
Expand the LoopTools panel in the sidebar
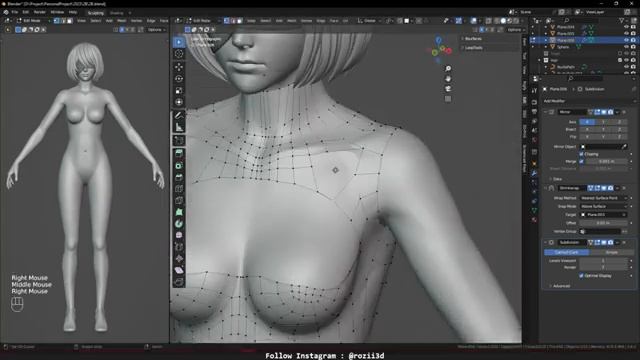coord(473,48)
